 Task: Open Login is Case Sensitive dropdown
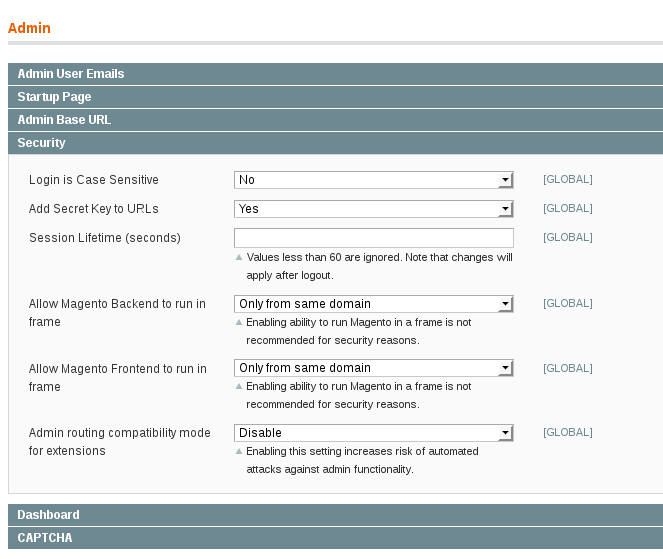click(374, 180)
